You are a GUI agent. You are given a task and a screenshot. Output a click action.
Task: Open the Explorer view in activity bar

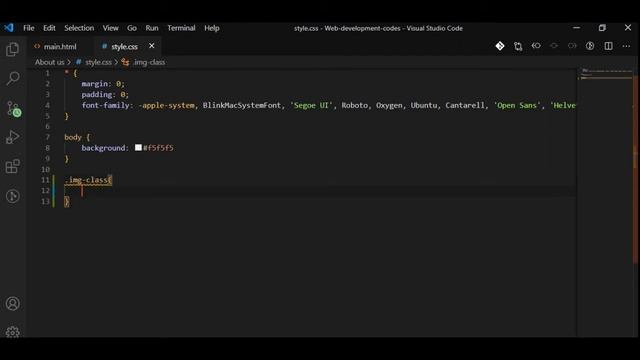point(13,49)
